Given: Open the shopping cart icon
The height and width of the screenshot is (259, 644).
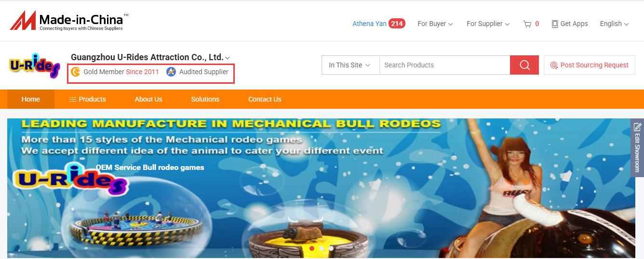Looking at the screenshot, I should tap(527, 24).
